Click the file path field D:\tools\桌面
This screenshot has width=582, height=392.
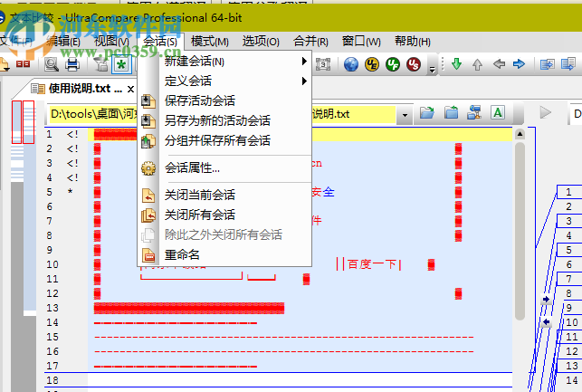223,114
